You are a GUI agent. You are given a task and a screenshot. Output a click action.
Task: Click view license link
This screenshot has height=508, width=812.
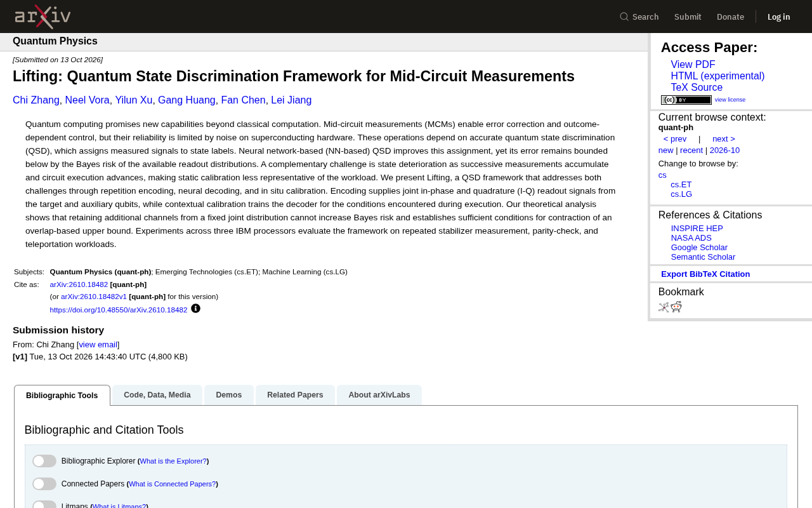[x=730, y=100]
